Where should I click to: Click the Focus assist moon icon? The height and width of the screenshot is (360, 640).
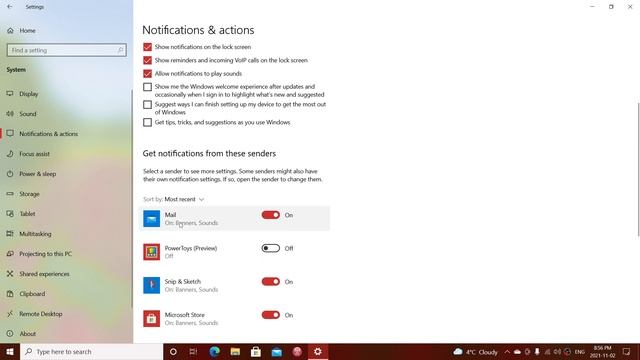(x=10, y=154)
